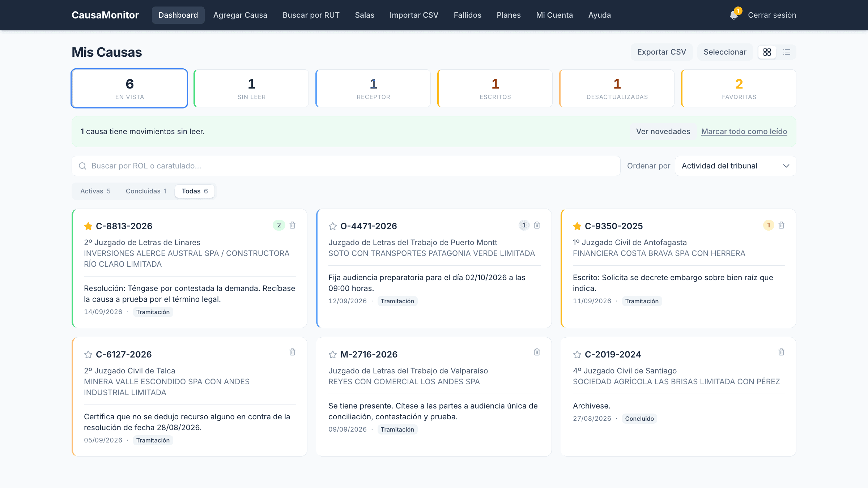Delete causa O-4471-2026 trash icon
This screenshot has height=488, width=868.
pos(537,225)
